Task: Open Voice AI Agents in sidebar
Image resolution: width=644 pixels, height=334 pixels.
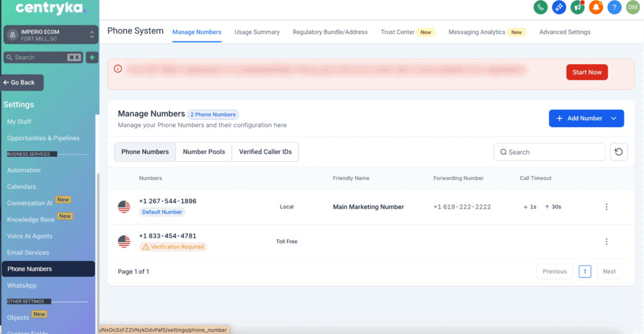Action: pyautogui.click(x=30, y=236)
